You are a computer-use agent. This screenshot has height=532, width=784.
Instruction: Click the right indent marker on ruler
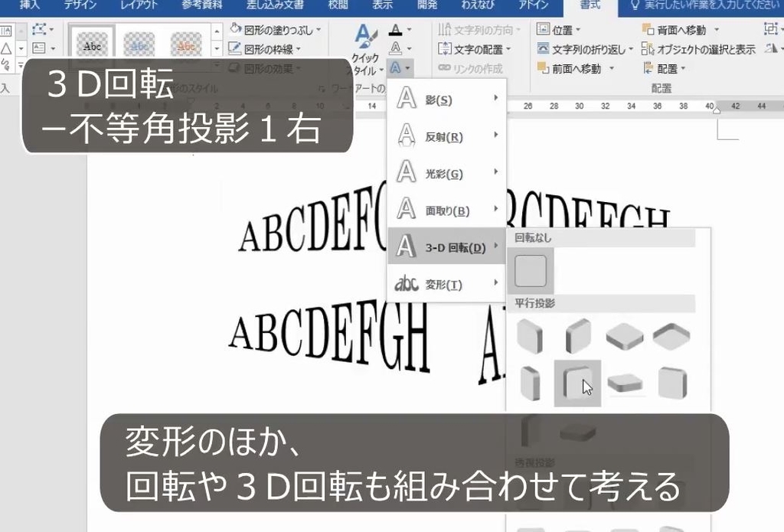coord(717,109)
